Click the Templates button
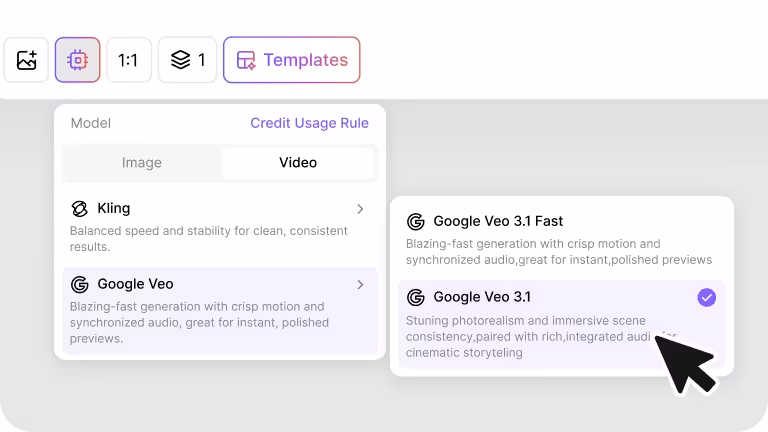This screenshot has width=768, height=432. point(291,60)
